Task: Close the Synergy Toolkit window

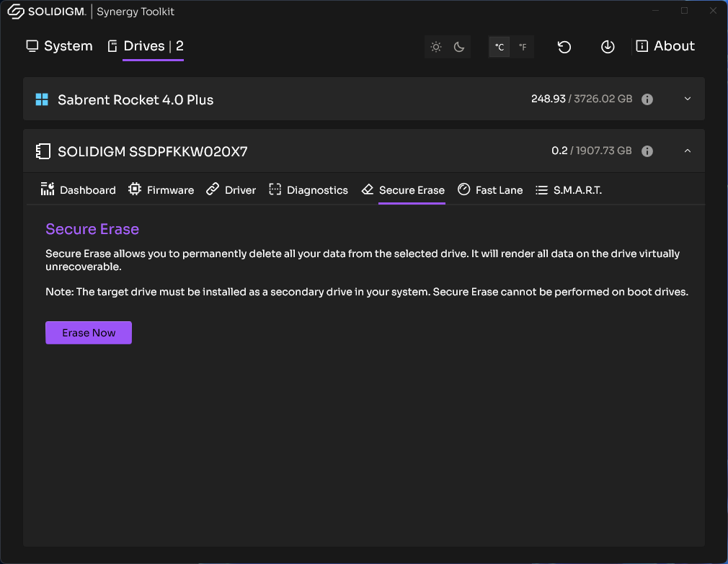Action: click(713, 11)
